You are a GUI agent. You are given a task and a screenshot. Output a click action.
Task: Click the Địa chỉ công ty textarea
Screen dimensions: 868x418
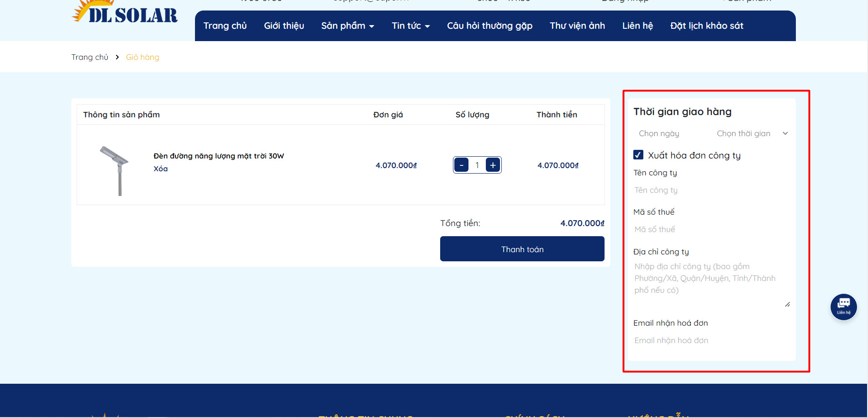pos(712,284)
